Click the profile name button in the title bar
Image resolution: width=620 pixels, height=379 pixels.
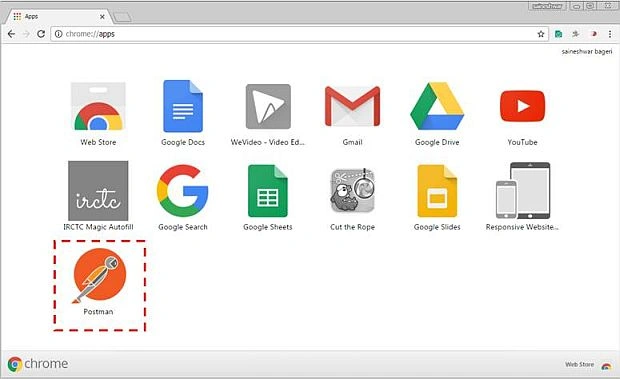(547, 6)
